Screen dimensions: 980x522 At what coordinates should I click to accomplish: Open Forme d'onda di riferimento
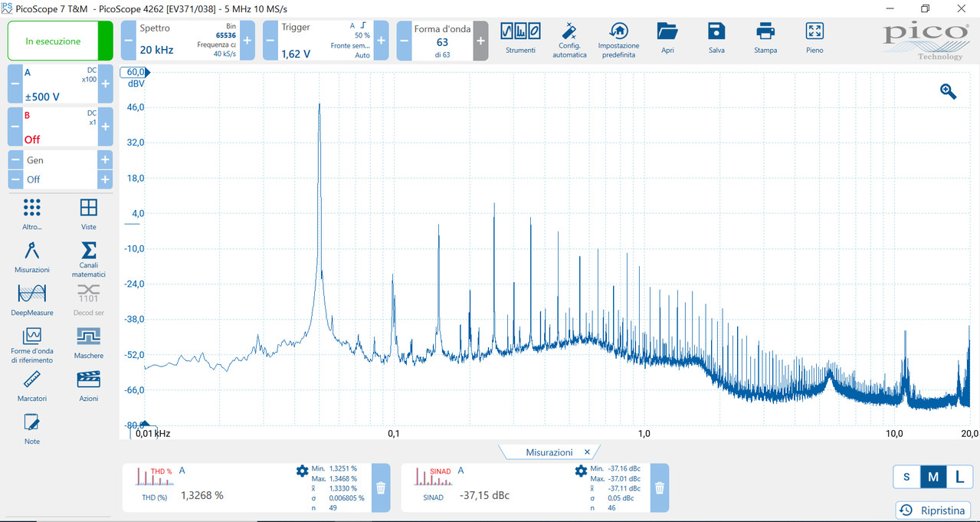click(x=31, y=345)
